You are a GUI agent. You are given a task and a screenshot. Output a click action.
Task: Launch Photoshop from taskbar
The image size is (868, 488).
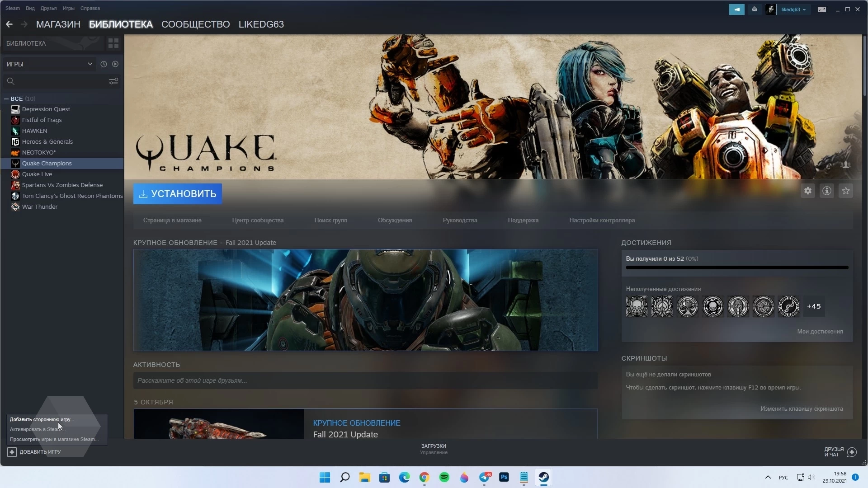[504, 477]
